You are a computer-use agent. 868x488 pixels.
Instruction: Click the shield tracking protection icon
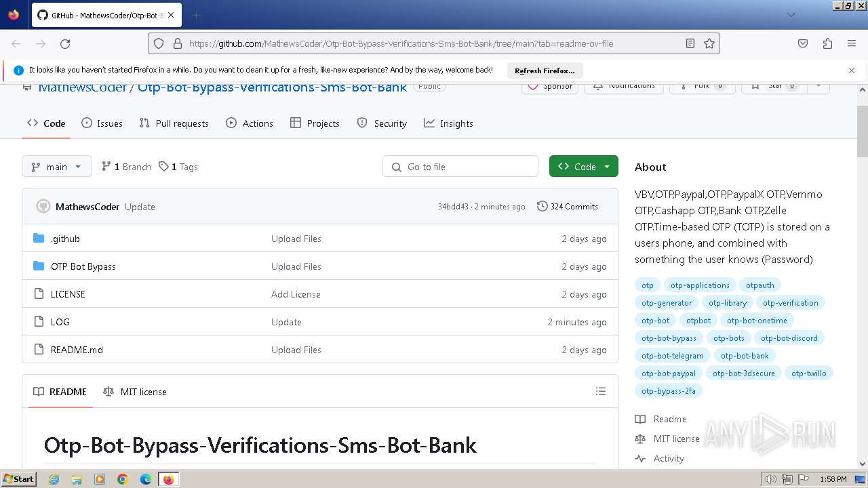(x=159, y=43)
